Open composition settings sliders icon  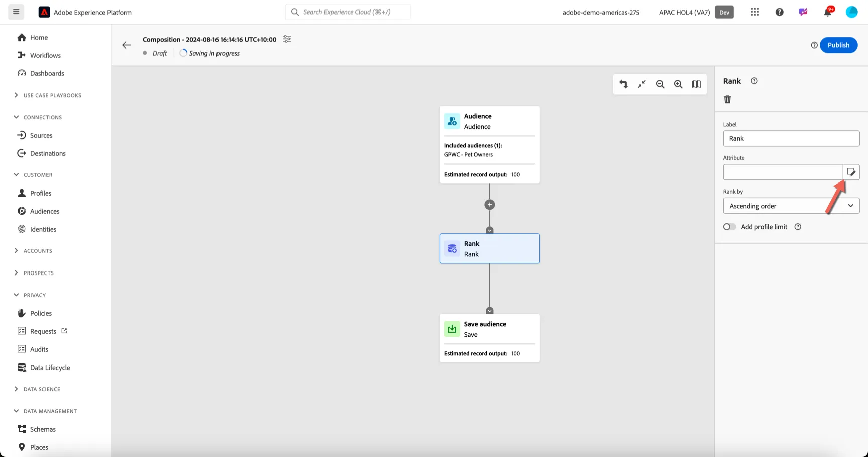click(287, 39)
